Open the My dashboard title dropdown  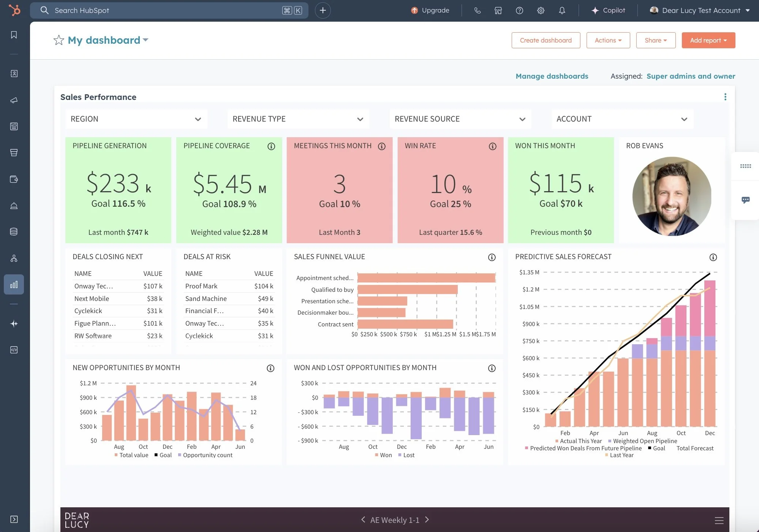tap(108, 40)
